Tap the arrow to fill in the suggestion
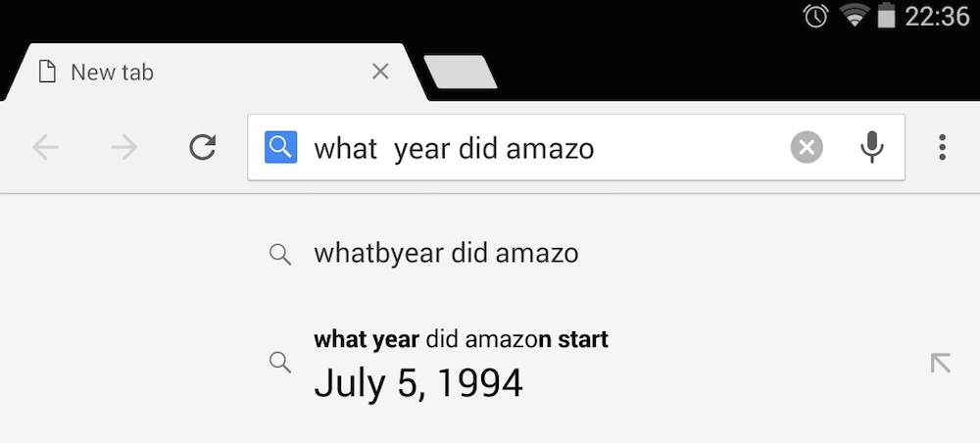Screen dimensions: 980x443 pyautogui.click(x=940, y=364)
